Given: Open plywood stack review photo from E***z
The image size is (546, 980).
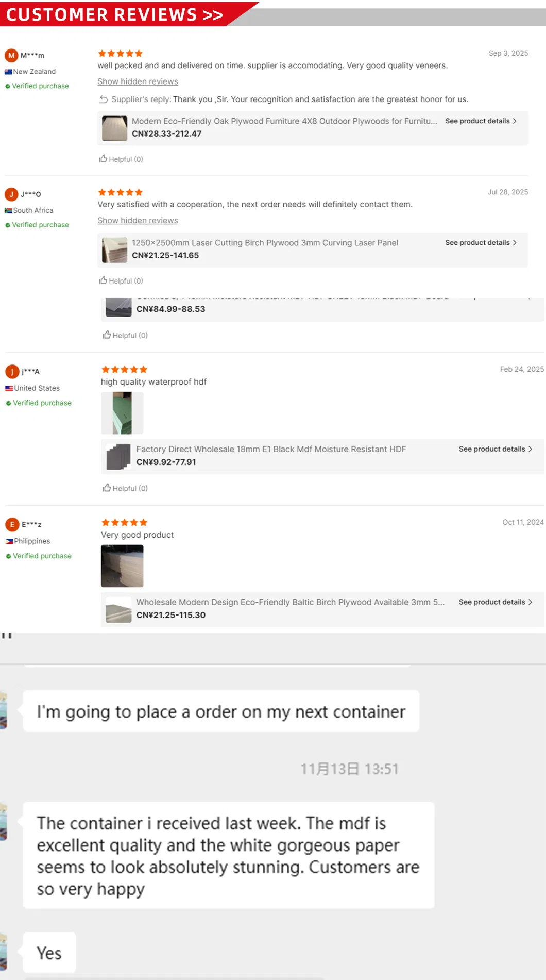Looking at the screenshot, I should [122, 566].
